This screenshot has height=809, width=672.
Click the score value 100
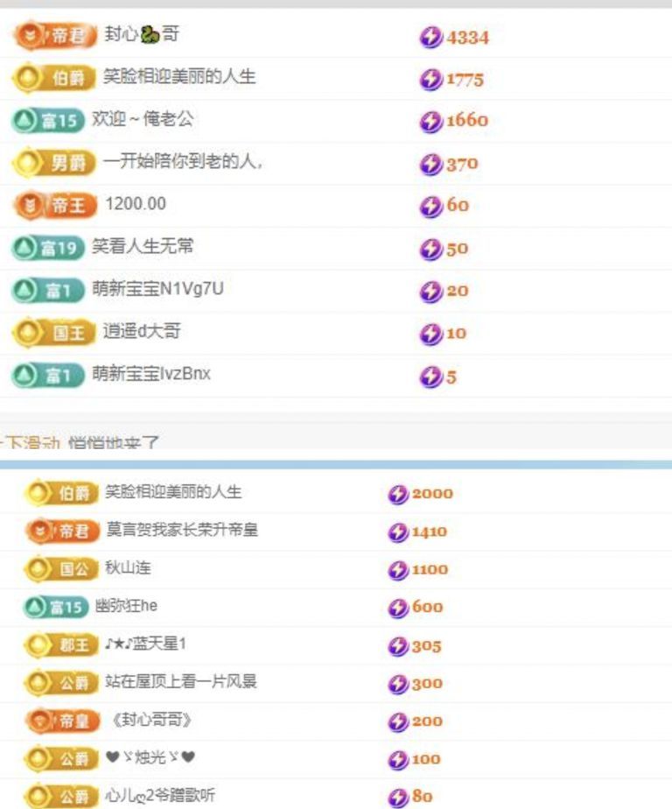pyautogui.click(x=426, y=759)
